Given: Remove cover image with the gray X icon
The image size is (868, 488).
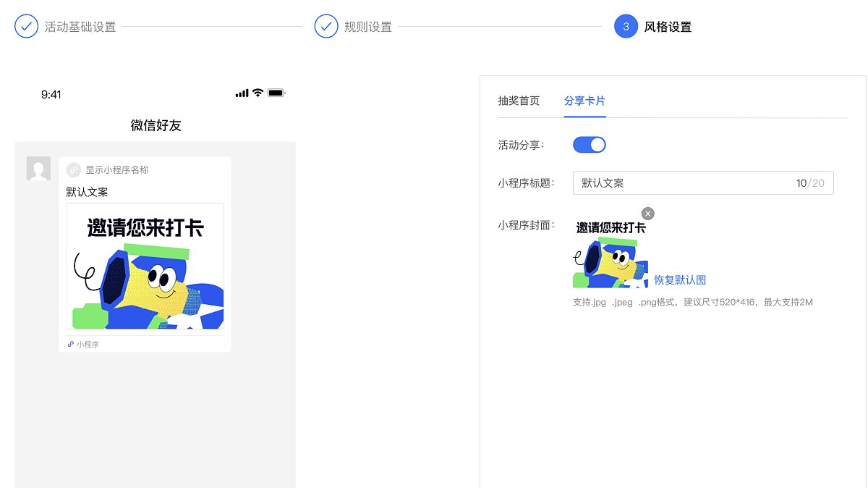Looking at the screenshot, I should pos(648,213).
